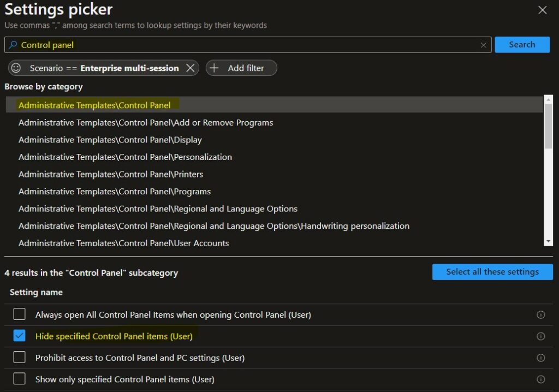This screenshot has height=392, width=559.
Task: Choose Control Panel\Printers category
Action: pos(111,175)
